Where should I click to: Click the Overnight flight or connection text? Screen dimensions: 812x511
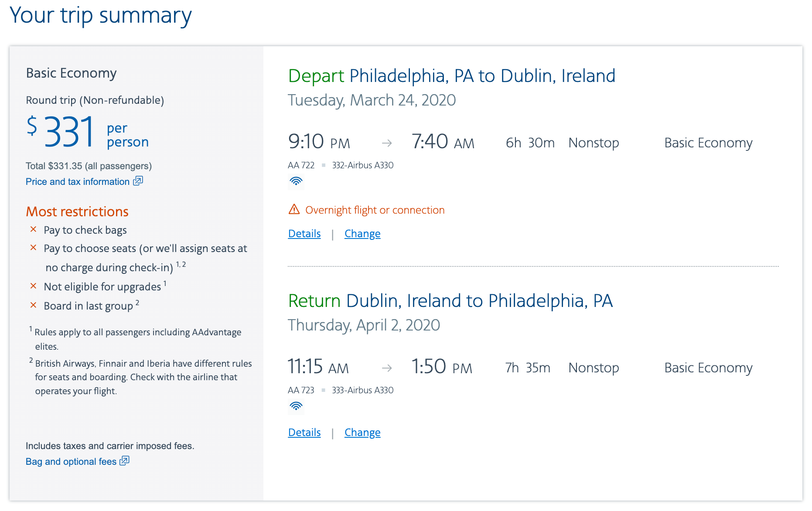tap(375, 210)
